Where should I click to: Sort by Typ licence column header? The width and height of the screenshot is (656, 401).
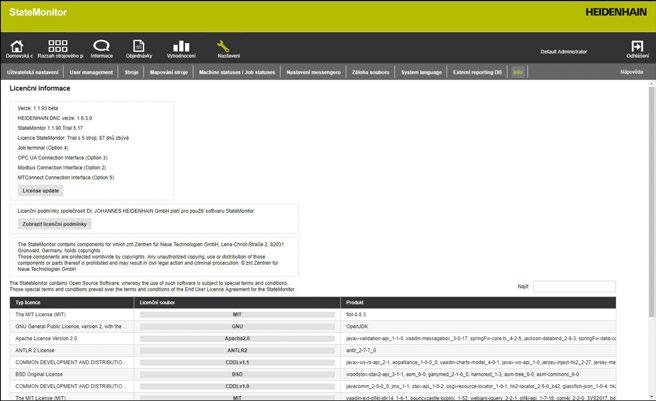(72, 302)
